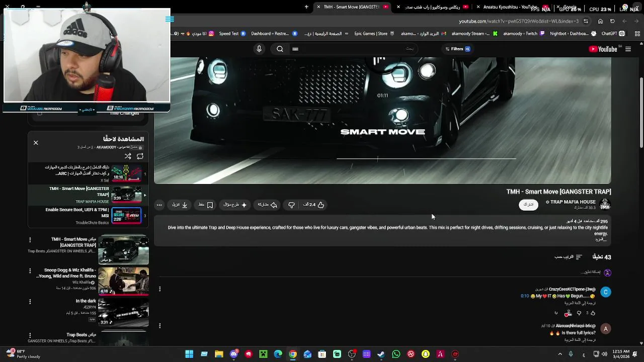Screen dimensions: 644x362
Task: Expand the description with المزيد
Action: tap(601, 239)
